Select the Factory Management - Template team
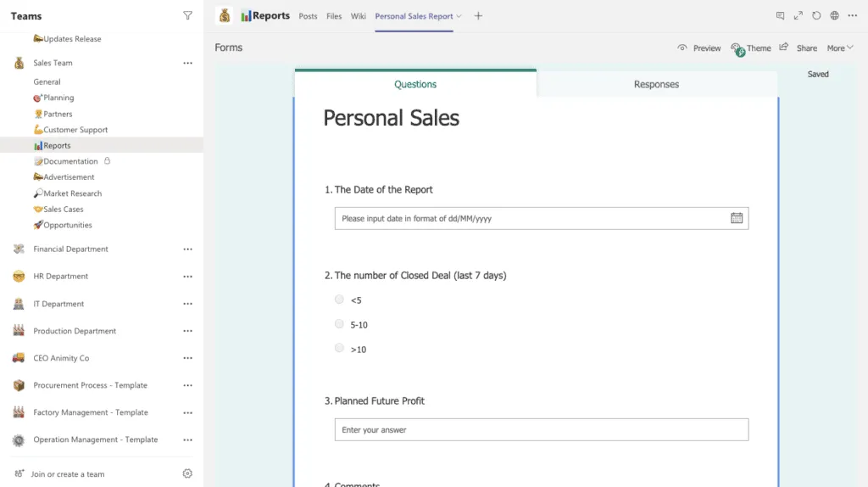This screenshot has width=868, height=487. (91, 412)
